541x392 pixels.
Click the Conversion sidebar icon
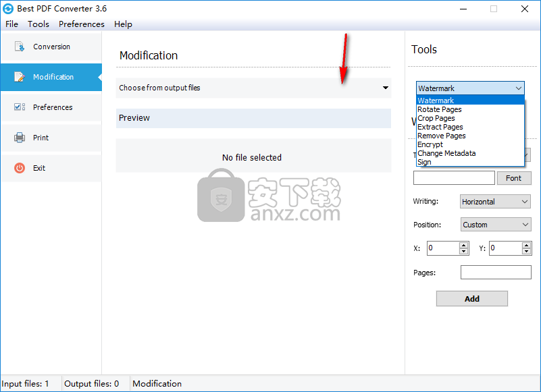pos(20,46)
